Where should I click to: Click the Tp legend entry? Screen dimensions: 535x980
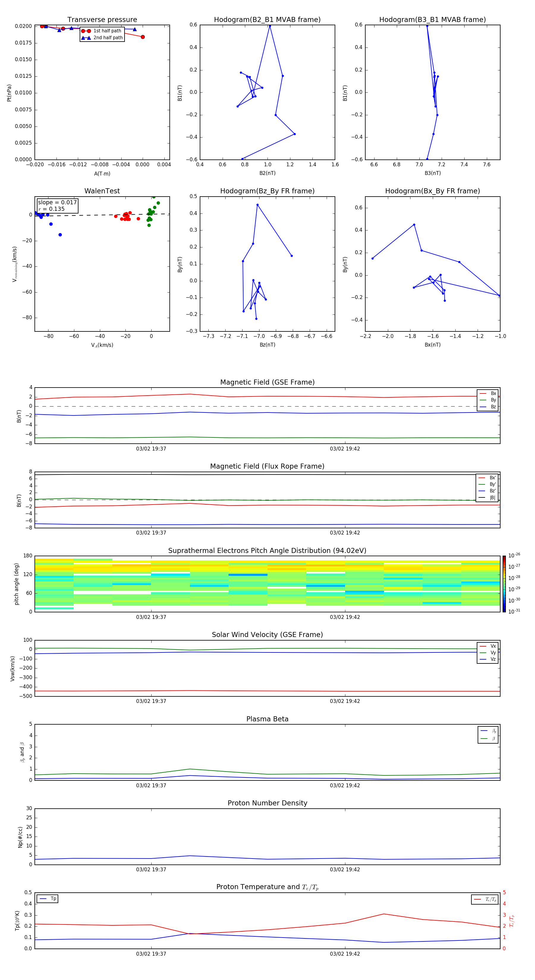coord(48,899)
